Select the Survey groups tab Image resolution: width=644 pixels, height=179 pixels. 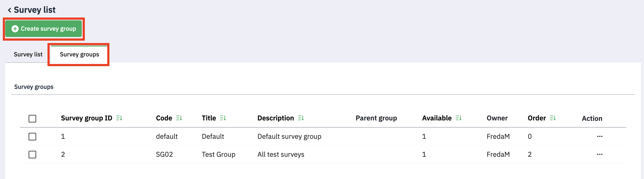tap(79, 54)
